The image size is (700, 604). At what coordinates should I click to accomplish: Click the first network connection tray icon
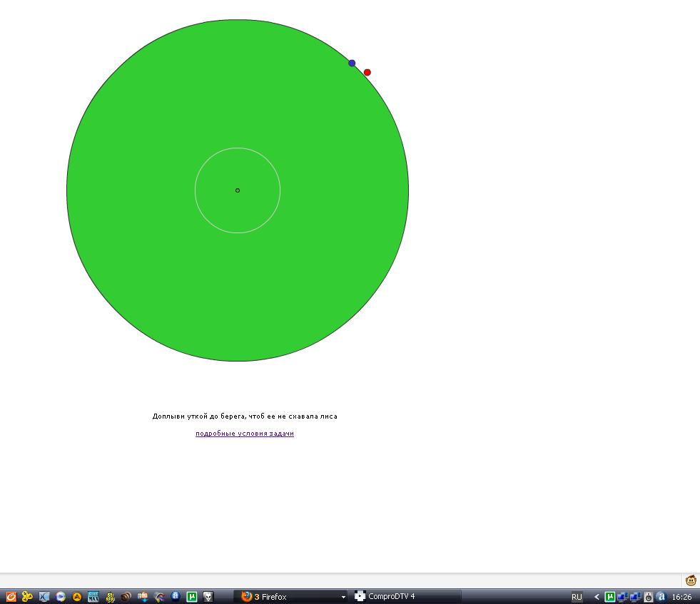pyautogui.click(x=623, y=597)
